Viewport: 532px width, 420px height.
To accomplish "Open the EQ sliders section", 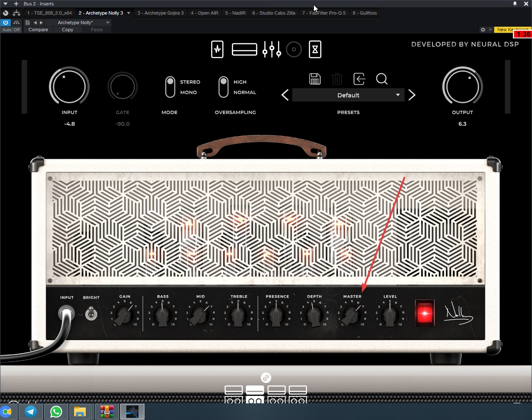I will point(272,50).
